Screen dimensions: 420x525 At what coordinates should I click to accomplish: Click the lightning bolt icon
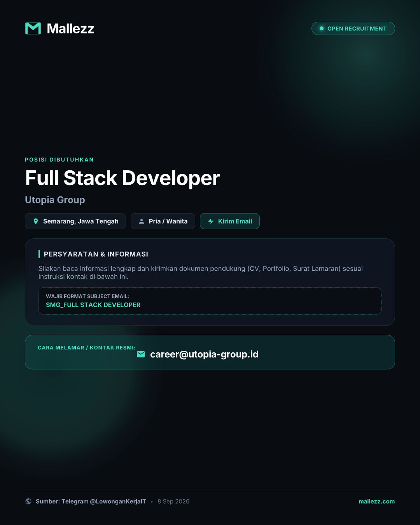click(211, 221)
